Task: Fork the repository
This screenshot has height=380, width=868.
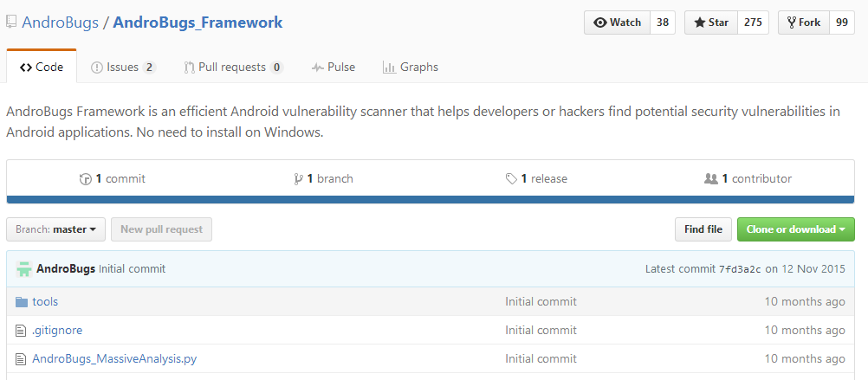Action: 804,23
